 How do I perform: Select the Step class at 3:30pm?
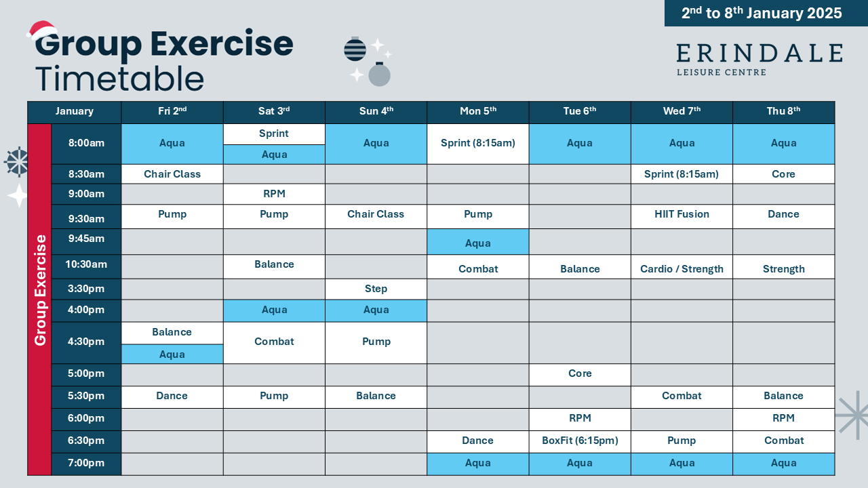point(376,289)
